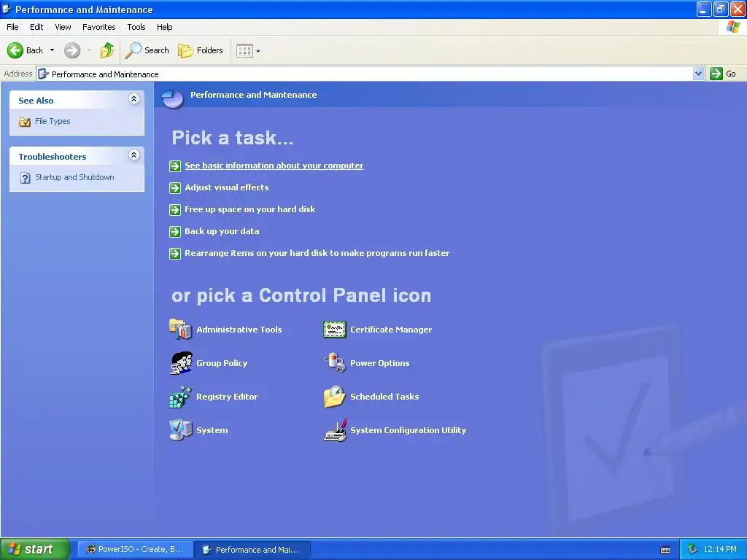Click the keyboard icon in the taskbar
747x560 pixels.
click(665, 550)
